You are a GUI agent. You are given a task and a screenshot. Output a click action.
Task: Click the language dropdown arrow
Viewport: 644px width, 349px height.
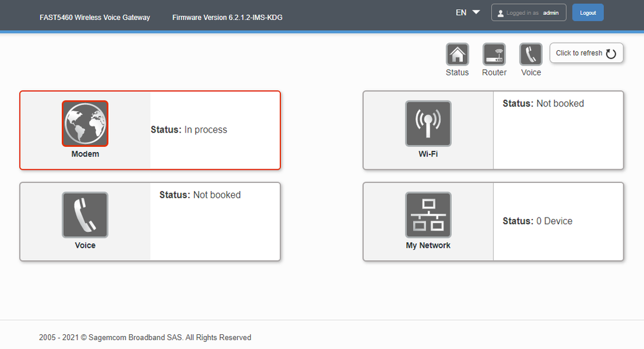click(476, 12)
